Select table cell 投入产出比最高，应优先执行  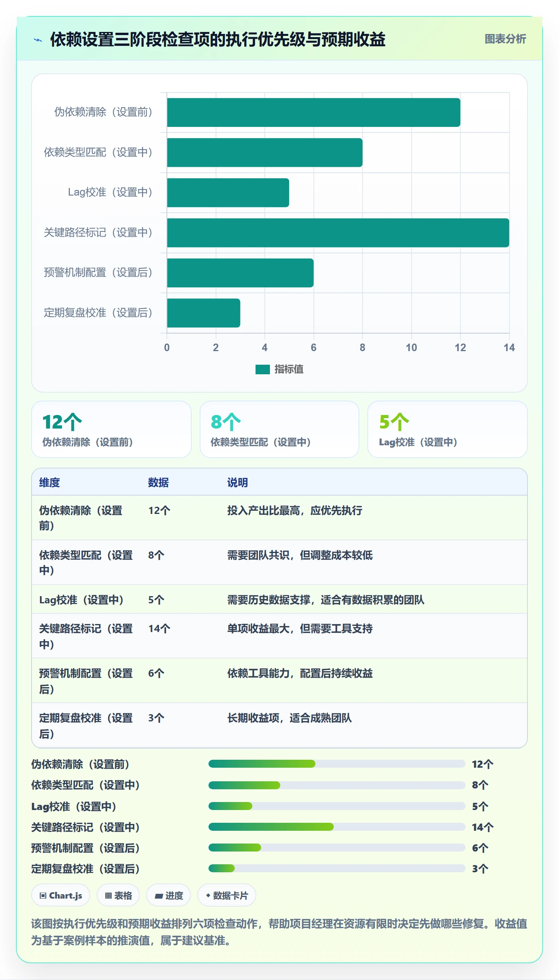[x=295, y=510]
